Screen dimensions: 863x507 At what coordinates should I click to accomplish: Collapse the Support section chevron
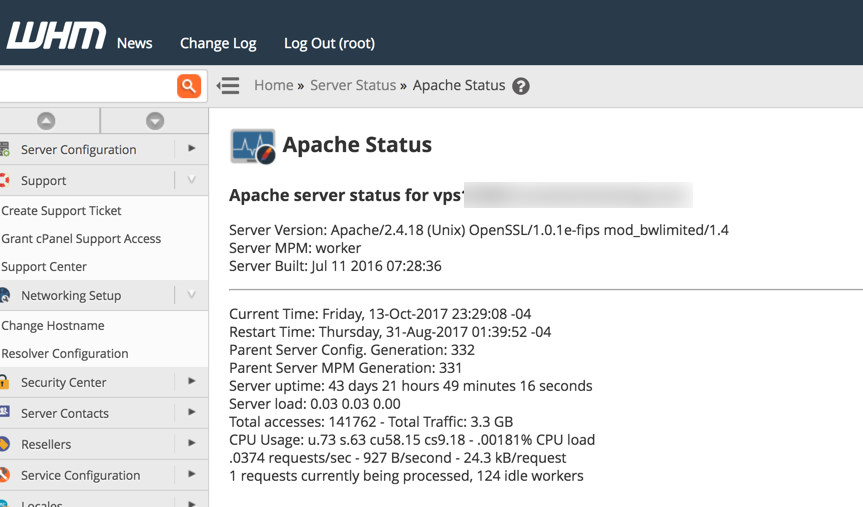click(191, 180)
